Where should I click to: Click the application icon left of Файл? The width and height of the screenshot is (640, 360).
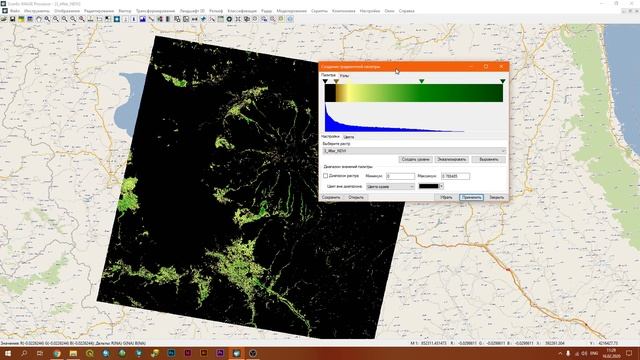tap(5, 11)
